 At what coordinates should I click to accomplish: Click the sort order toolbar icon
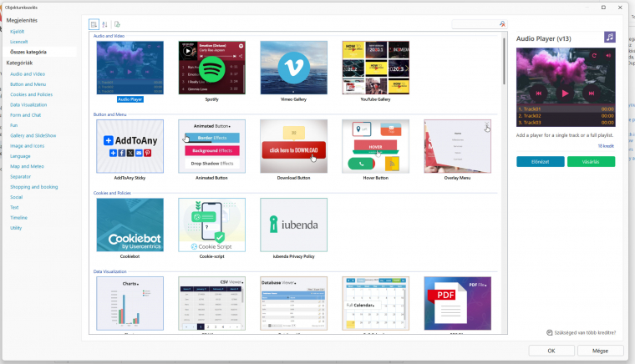(x=105, y=24)
